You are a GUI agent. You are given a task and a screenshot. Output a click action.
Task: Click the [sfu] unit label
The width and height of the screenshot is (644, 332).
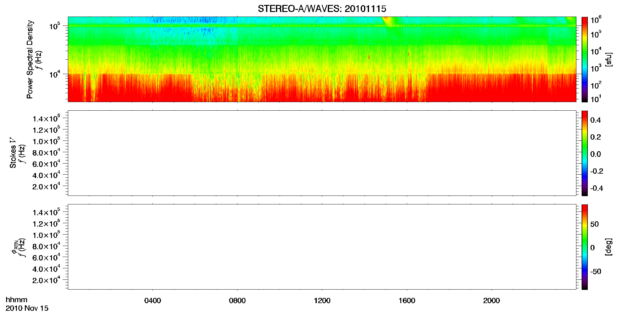pyautogui.click(x=608, y=60)
